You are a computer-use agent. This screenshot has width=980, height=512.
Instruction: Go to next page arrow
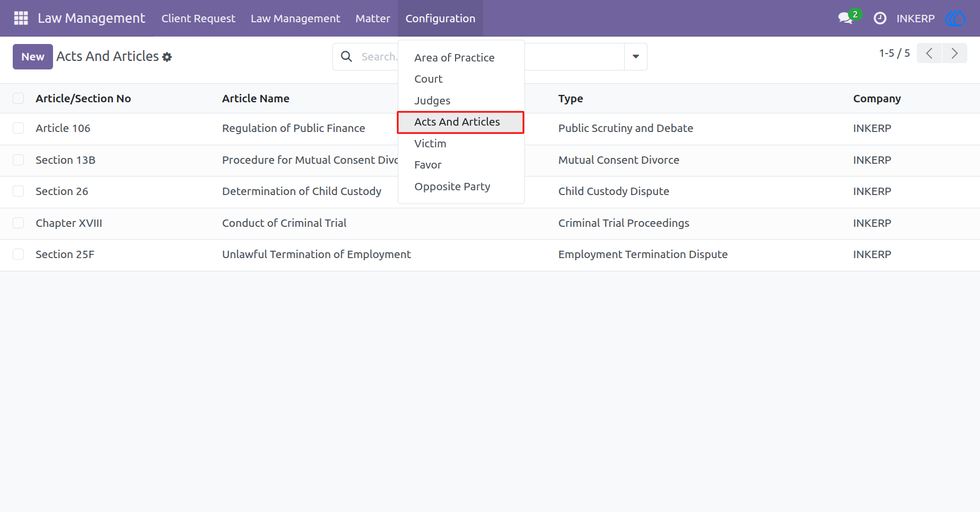pyautogui.click(x=955, y=53)
